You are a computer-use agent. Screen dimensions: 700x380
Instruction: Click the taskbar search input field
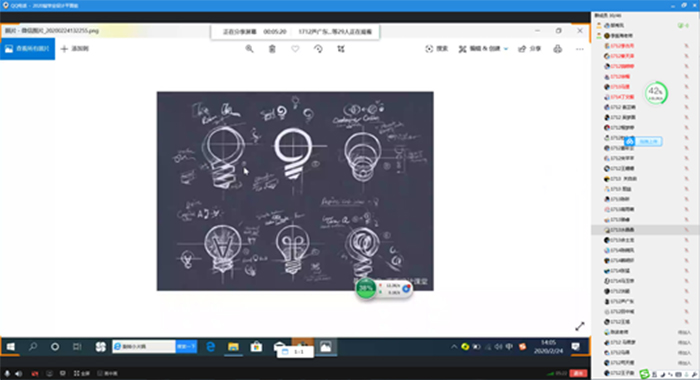144,347
